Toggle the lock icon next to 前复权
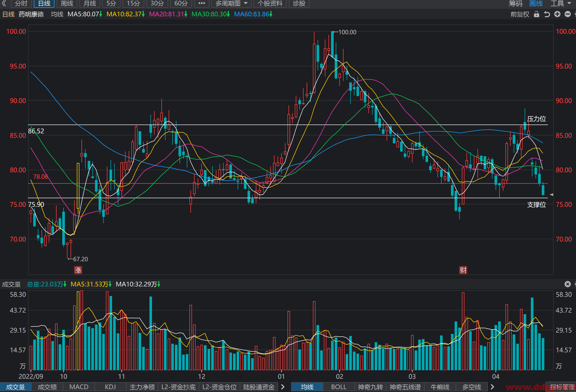Viewport: 576px width, 392px height. click(x=536, y=14)
